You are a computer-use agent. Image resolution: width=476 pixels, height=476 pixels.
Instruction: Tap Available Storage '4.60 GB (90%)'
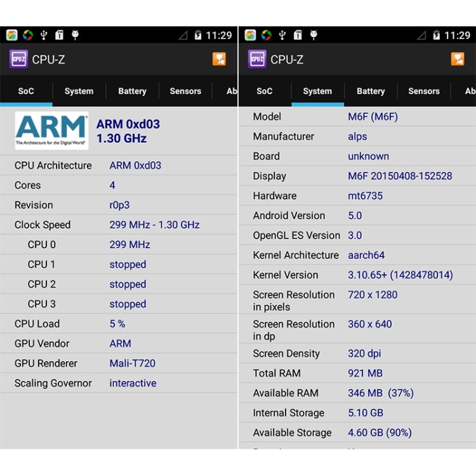point(380,433)
